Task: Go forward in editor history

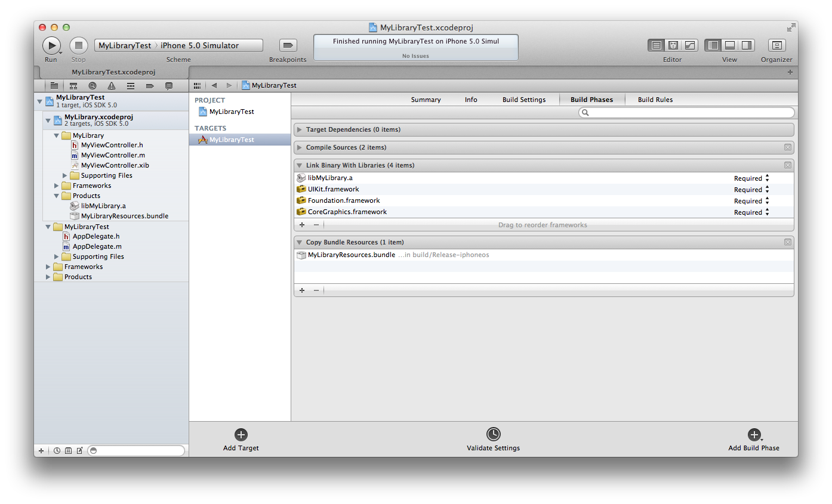Action: [x=229, y=85]
